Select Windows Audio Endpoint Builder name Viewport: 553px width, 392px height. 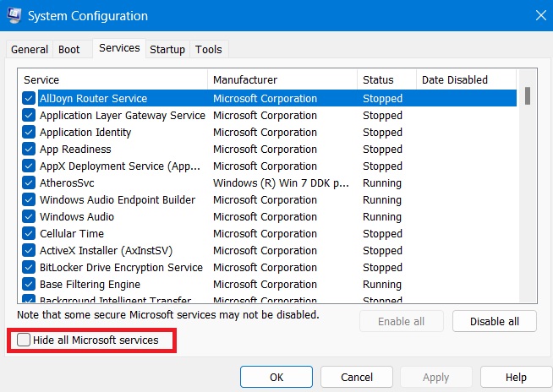tap(118, 200)
